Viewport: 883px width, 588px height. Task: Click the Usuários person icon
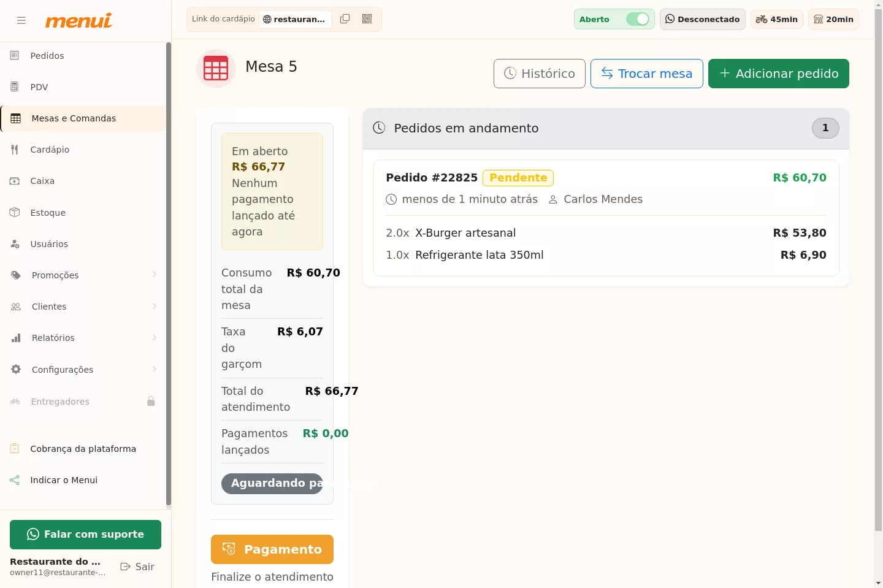[15, 244]
